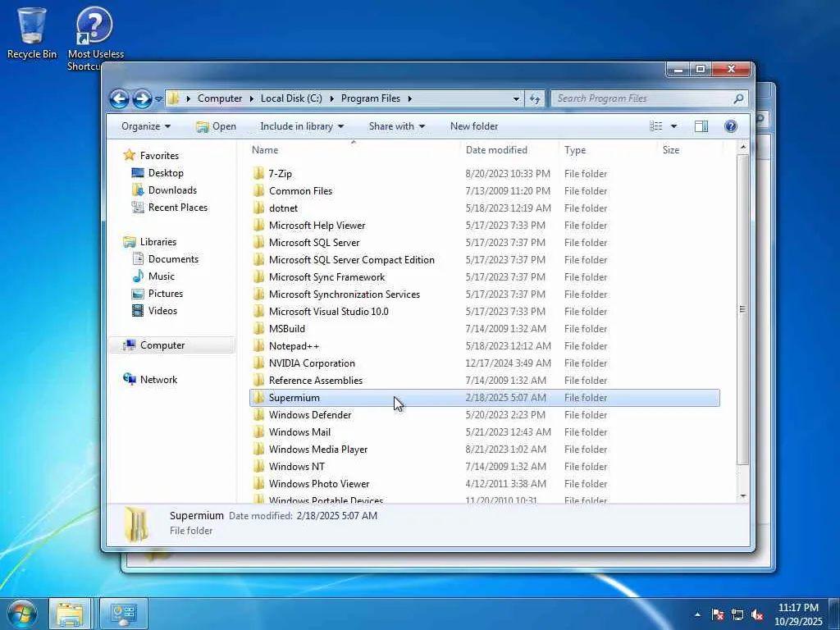Screen dimensions: 840x630
Task: Show hidden system tray icons arrow
Action: 697,614
